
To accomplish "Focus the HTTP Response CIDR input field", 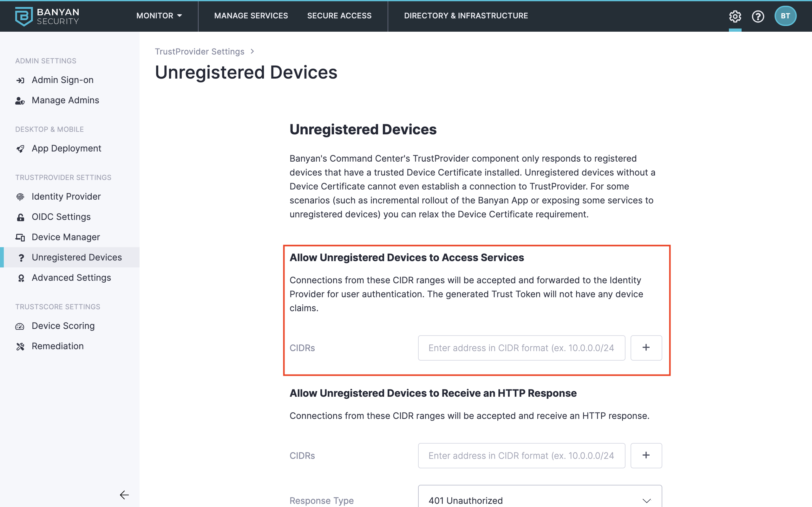I will click(x=521, y=455).
